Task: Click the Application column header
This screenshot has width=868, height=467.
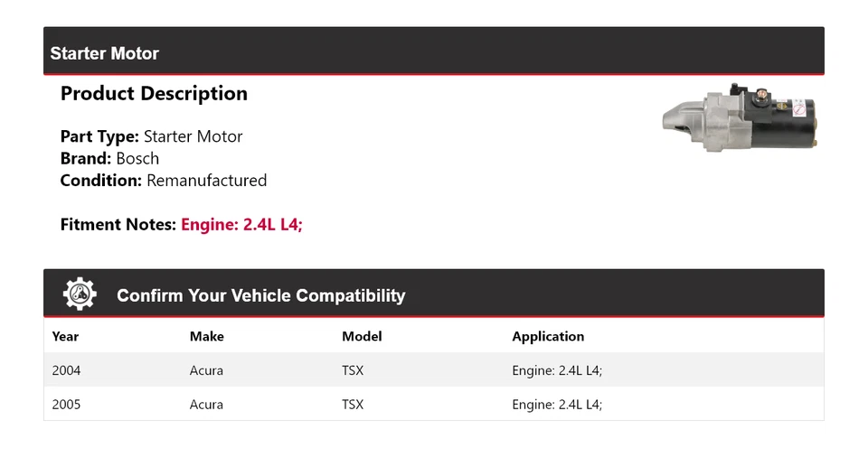Action: pos(548,336)
